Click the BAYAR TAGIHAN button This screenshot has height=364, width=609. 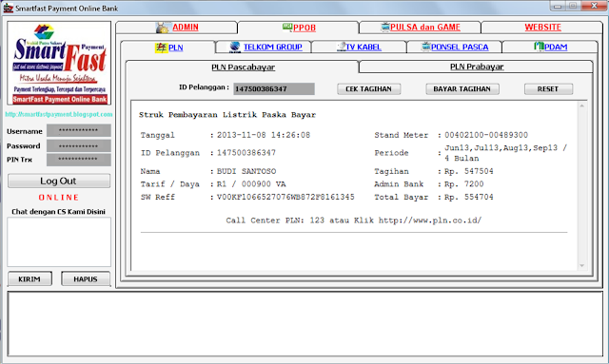click(462, 89)
